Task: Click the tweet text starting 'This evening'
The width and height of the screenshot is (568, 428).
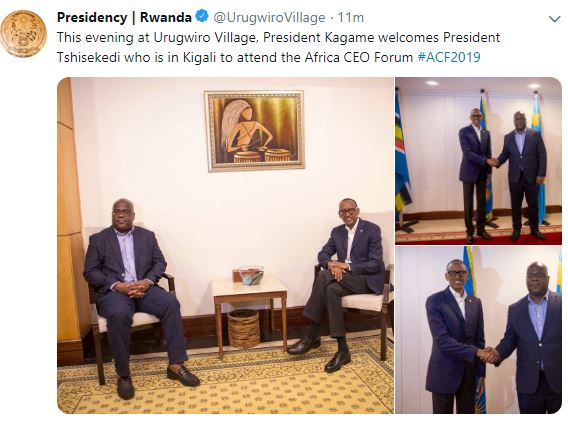Action: pyautogui.click(x=278, y=47)
